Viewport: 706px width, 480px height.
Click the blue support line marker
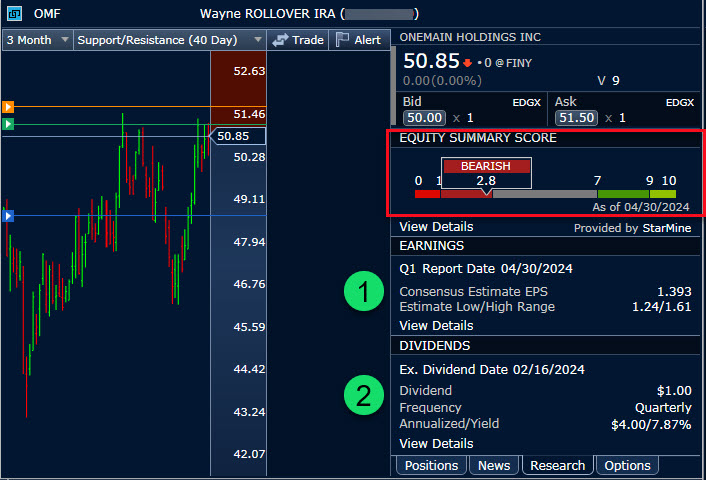(8, 215)
